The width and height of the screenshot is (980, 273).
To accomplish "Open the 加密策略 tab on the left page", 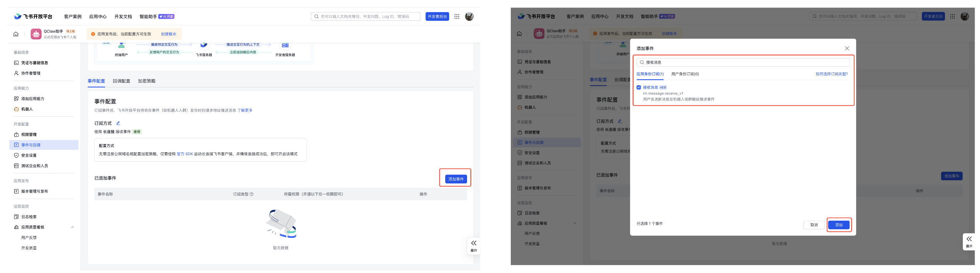I will click(x=146, y=81).
